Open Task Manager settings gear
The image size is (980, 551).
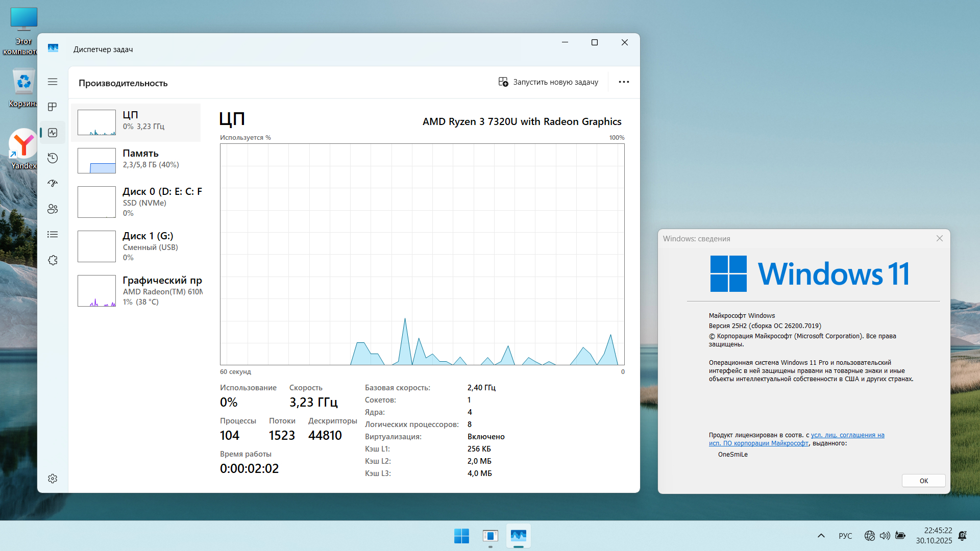(53, 479)
